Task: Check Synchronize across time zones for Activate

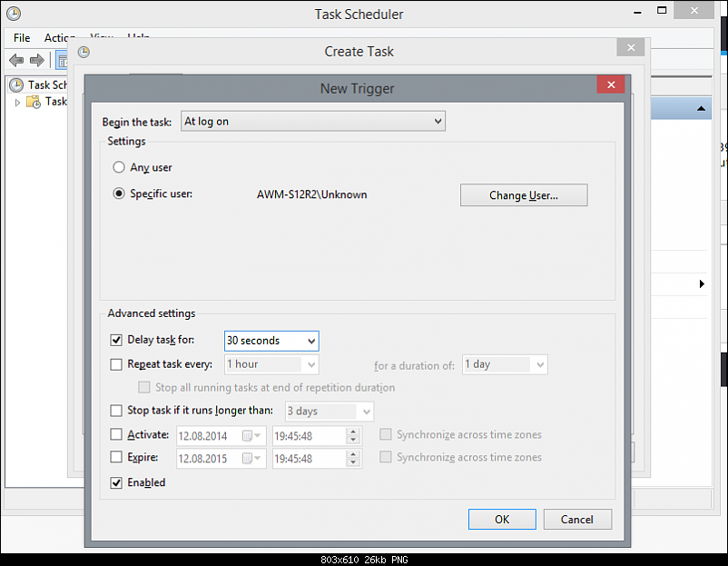Action: pyautogui.click(x=386, y=434)
